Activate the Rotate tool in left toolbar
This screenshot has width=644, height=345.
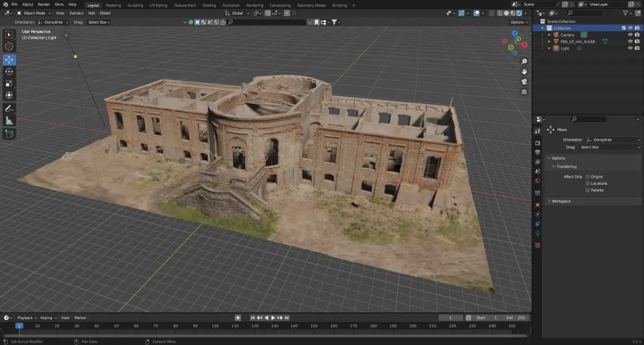9,71
